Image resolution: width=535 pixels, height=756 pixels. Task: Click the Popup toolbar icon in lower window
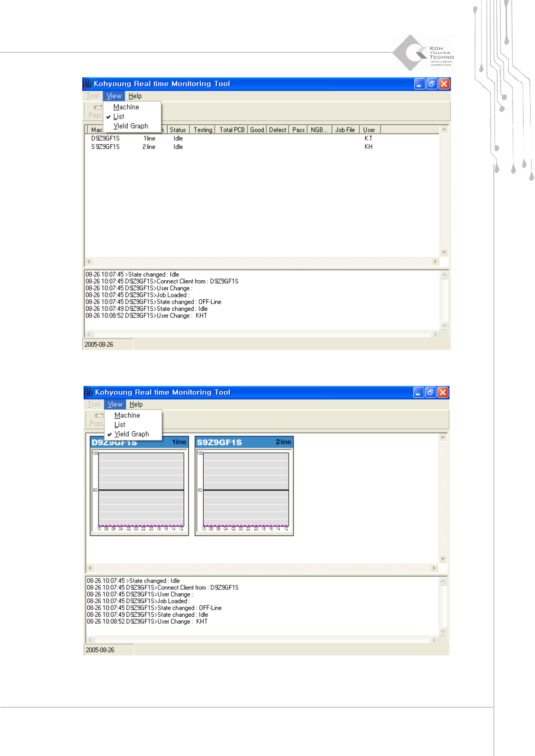(97, 420)
